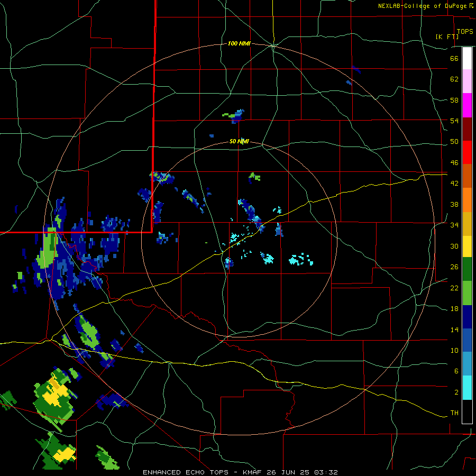Click the 50 NMI range ring label
This screenshot has height=476, width=476.
[239, 141]
